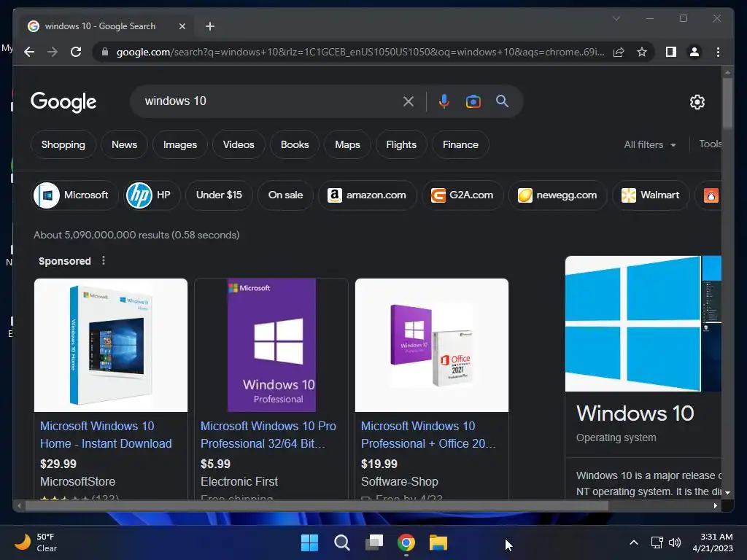Open a new tab with plus button

click(x=209, y=26)
